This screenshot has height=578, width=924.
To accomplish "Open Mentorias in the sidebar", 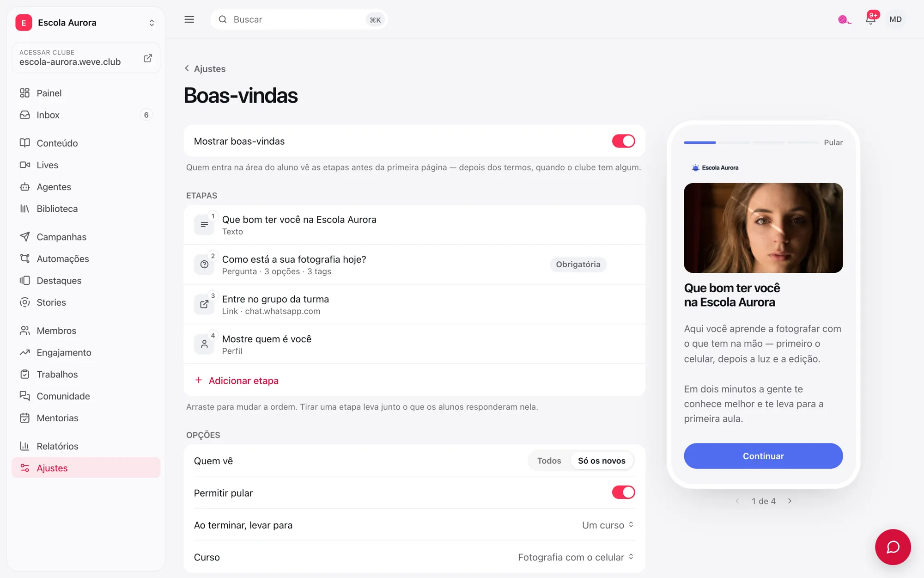I will [x=86, y=418].
